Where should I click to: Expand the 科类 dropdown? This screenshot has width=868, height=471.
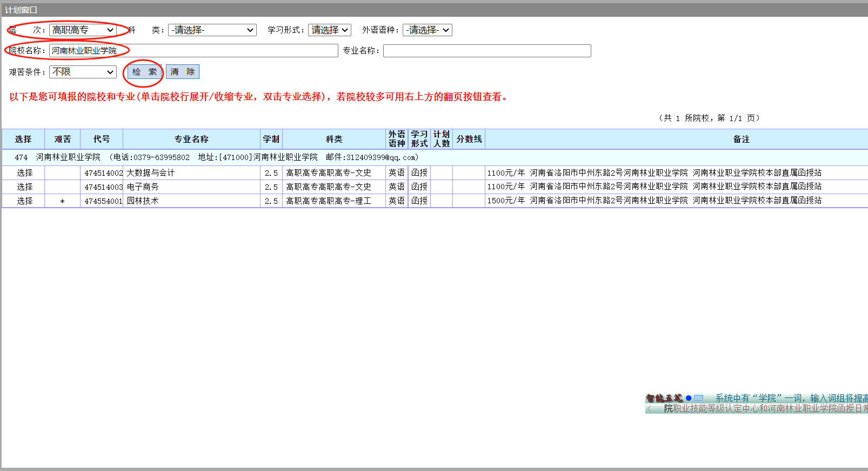pyautogui.click(x=212, y=30)
